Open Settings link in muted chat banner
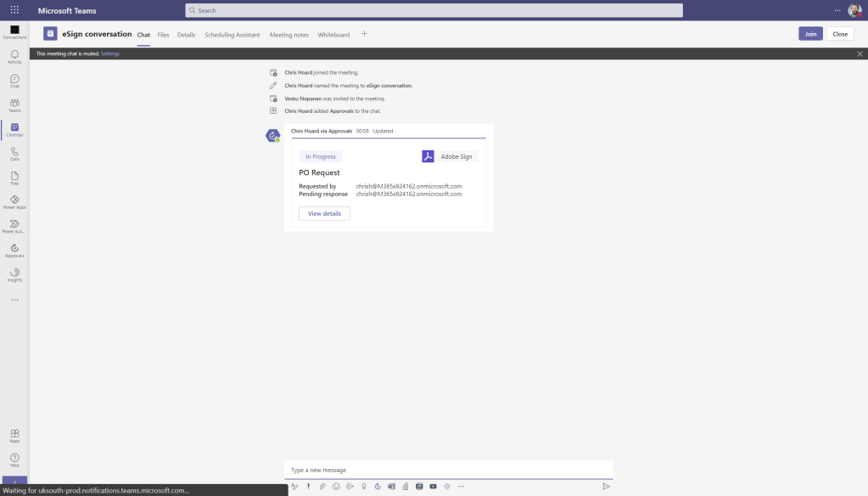This screenshot has width=868, height=496. pyautogui.click(x=110, y=54)
